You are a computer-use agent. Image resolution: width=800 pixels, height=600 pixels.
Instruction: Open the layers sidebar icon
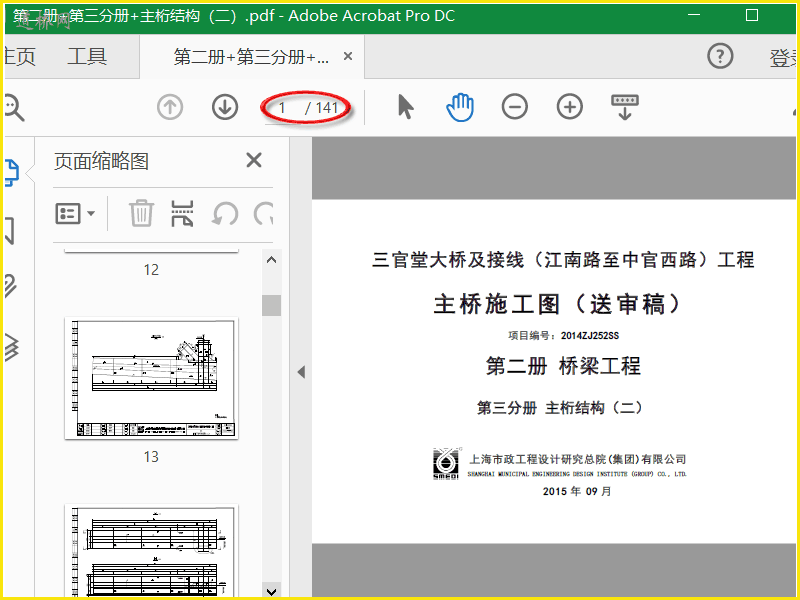coord(11,347)
